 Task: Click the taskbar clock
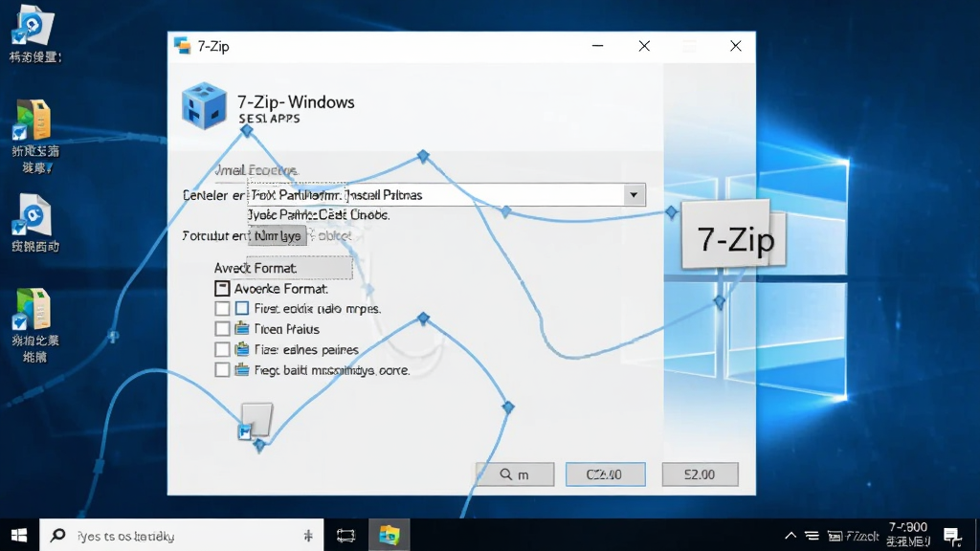click(908, 535)
